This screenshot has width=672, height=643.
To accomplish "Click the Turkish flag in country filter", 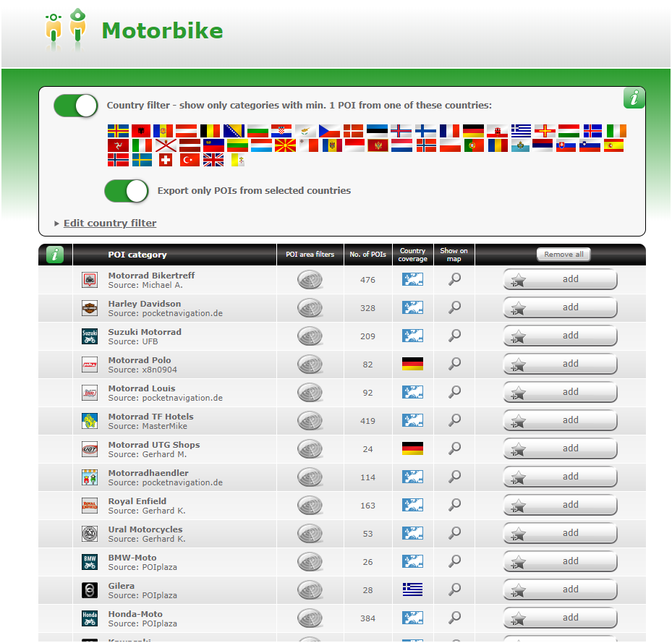I will [x=190, y=160].
